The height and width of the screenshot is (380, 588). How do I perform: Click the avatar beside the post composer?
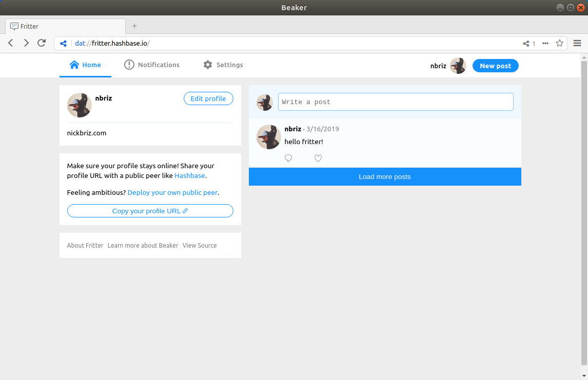pos(264,103)
